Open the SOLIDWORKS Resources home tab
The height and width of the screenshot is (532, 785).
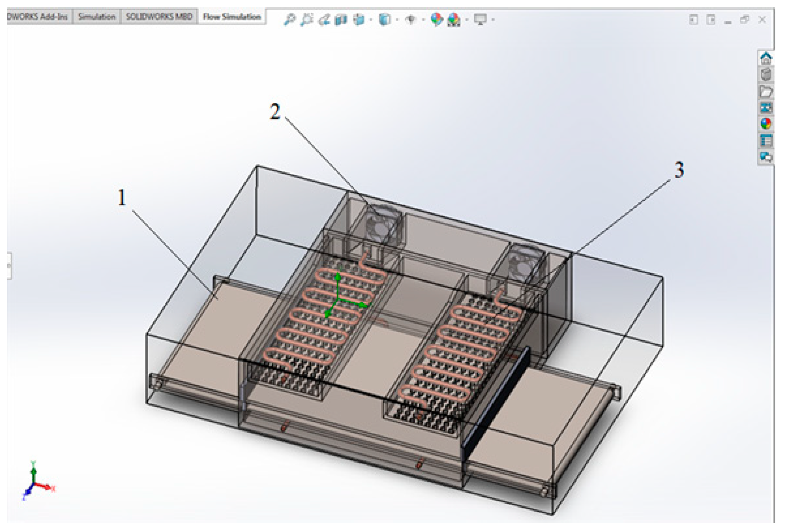point(766,58)
